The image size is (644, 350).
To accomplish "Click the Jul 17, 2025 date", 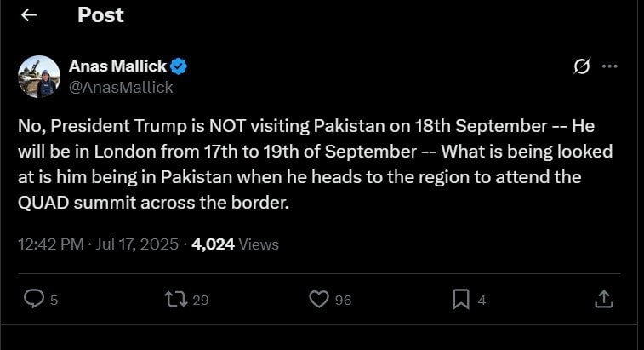I will click(x=134, y=244).
